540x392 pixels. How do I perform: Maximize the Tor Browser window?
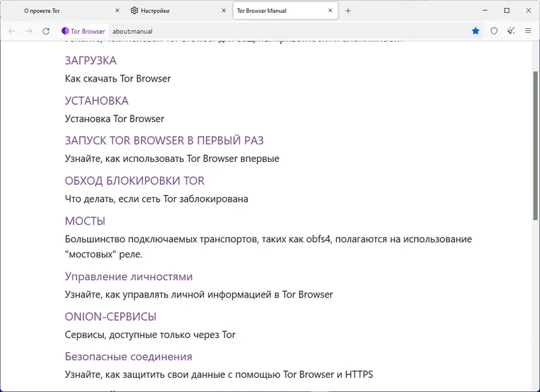tap(507, 11)
